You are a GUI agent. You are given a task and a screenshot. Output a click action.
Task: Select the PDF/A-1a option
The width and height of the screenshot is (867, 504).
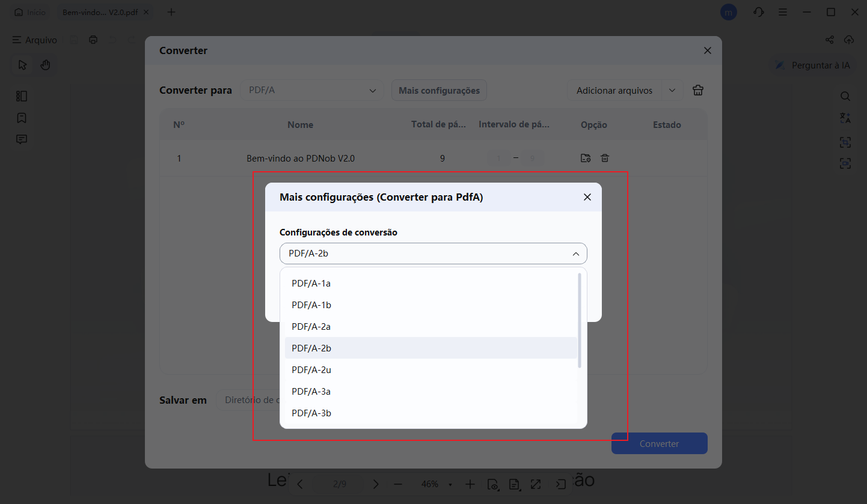(x=311, y=283)
